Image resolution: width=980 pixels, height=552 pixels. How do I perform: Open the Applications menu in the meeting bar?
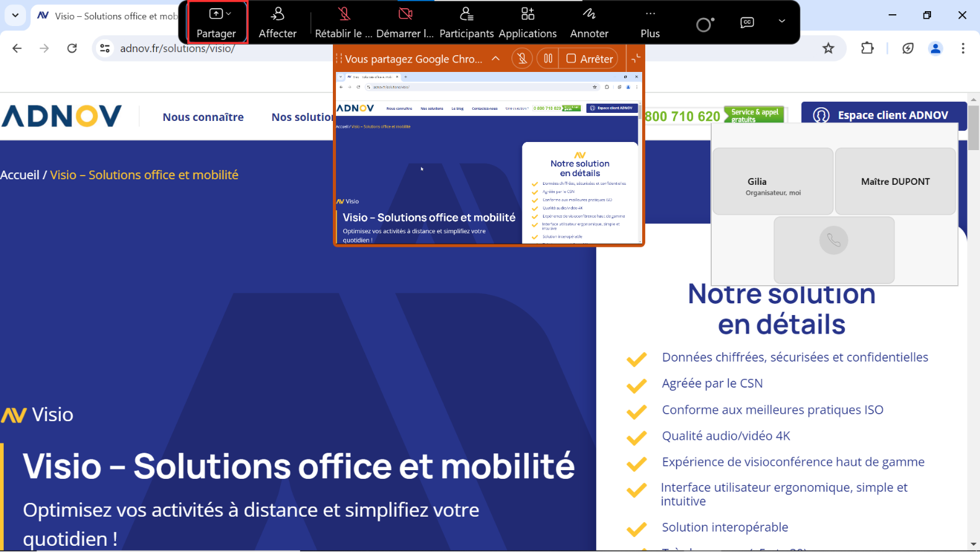(528, 23)
